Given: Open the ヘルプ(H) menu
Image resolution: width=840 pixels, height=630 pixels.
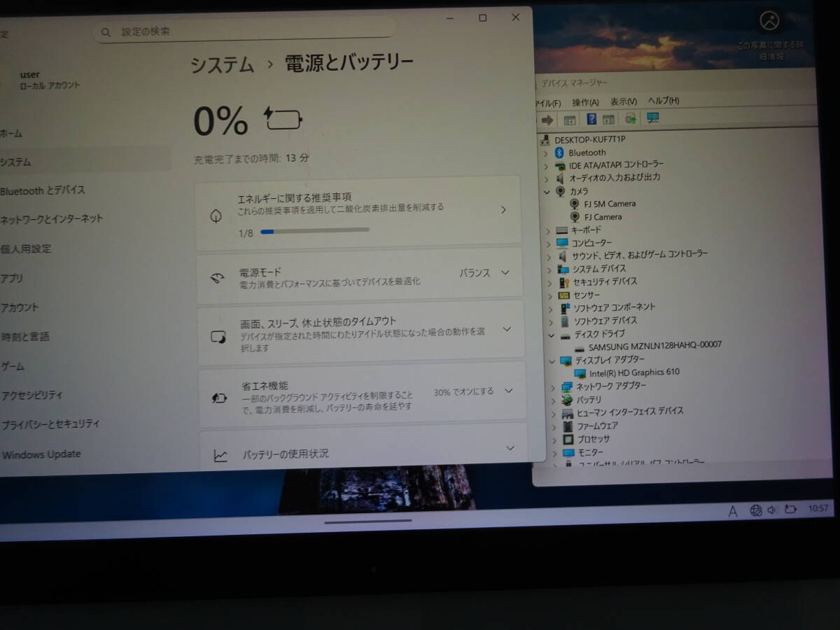Looking at the screenshot, I should (664, 101).
